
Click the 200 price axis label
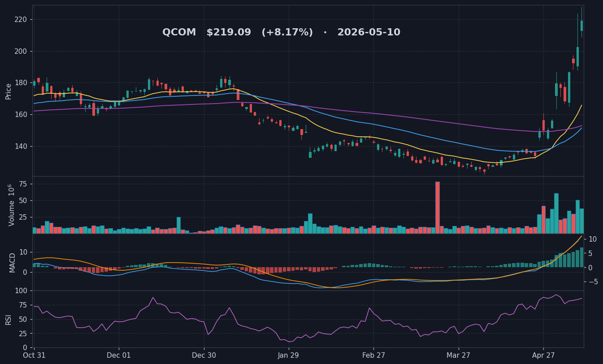point(21,51)
